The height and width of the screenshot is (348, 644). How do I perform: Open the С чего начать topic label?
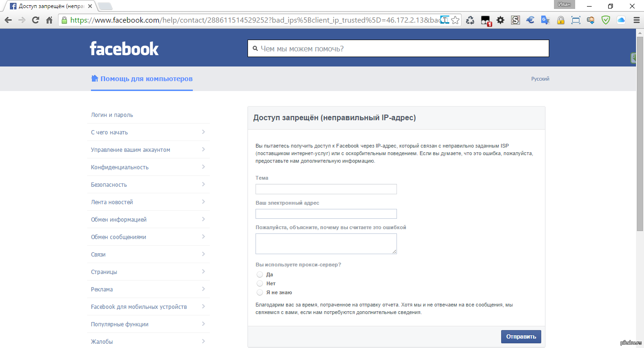[109, 133]
